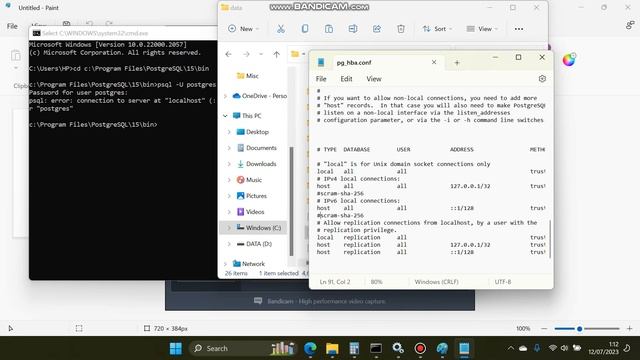
Task: Open File Explorer from the taskbar
Action: click(332, 349)
